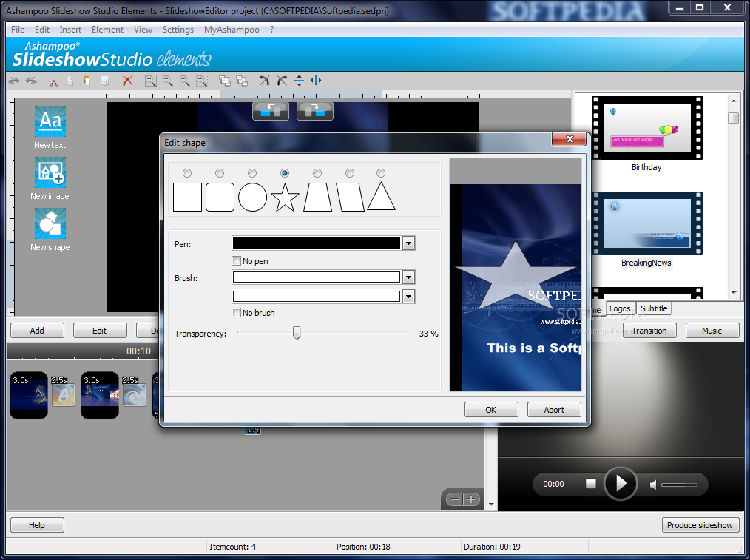This screenshot has height=560, width=750.
Task: Click the Rotate left curved-arrow icon
Action: click(x=265, y=81)
